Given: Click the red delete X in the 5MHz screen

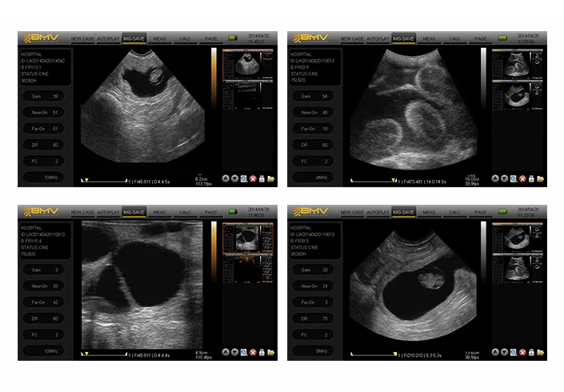Looking at the screenshot, I should (x=522, y=353).
